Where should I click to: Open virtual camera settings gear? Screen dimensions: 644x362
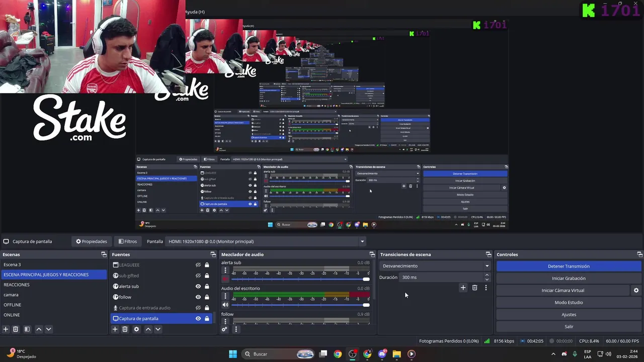[636, 290]
